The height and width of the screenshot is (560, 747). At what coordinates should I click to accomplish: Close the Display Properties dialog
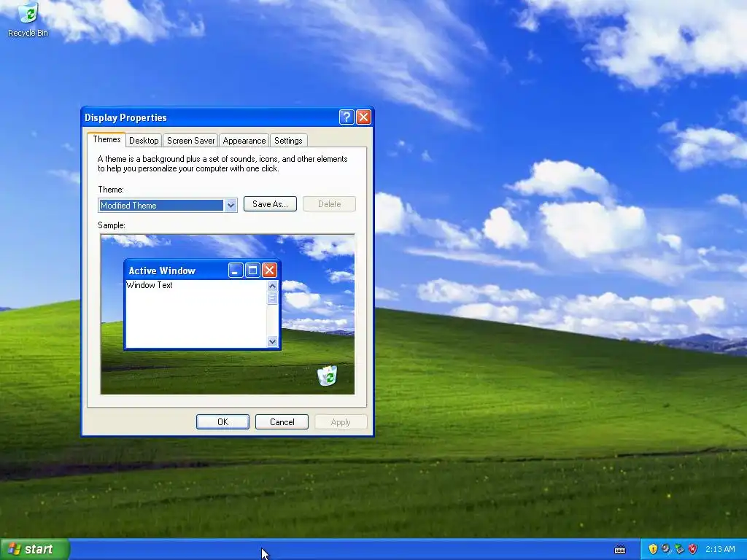pos(363,117)
